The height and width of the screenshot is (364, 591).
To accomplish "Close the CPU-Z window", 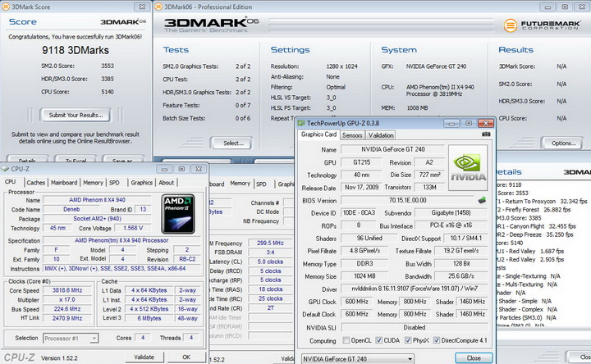I will pyautogui.click(x=199, y=169).
